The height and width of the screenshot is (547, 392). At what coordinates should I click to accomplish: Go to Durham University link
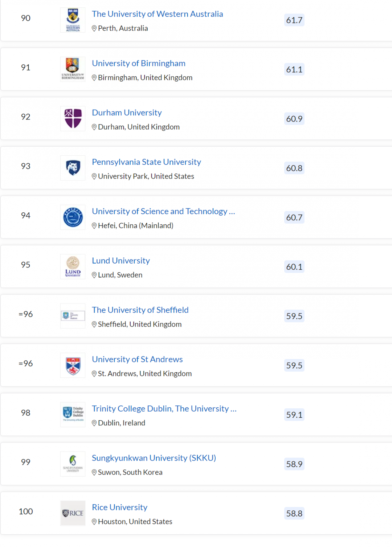click(127, 113)
